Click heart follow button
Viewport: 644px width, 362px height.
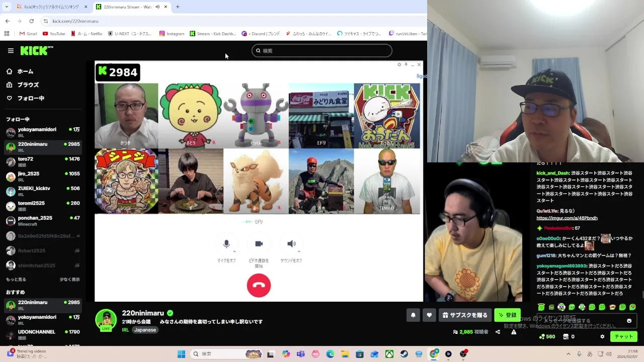[429, 315]
